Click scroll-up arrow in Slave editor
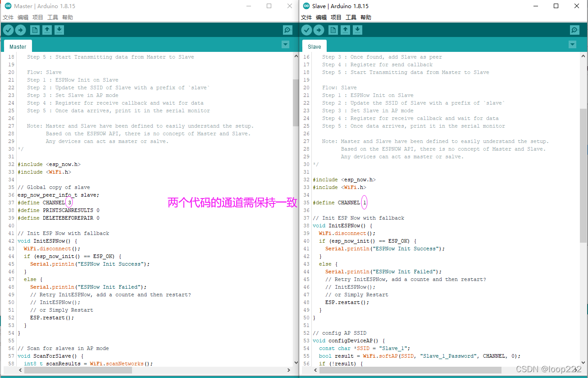 point(583,56)
